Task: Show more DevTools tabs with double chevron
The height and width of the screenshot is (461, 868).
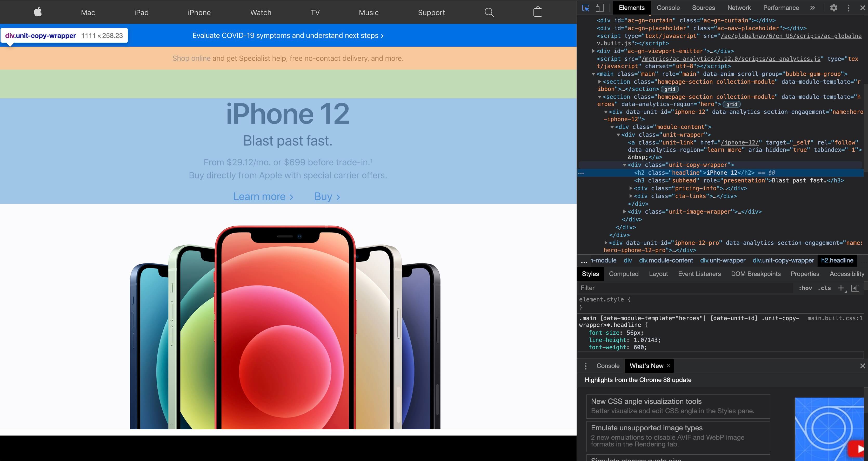Action: [812, 8]
